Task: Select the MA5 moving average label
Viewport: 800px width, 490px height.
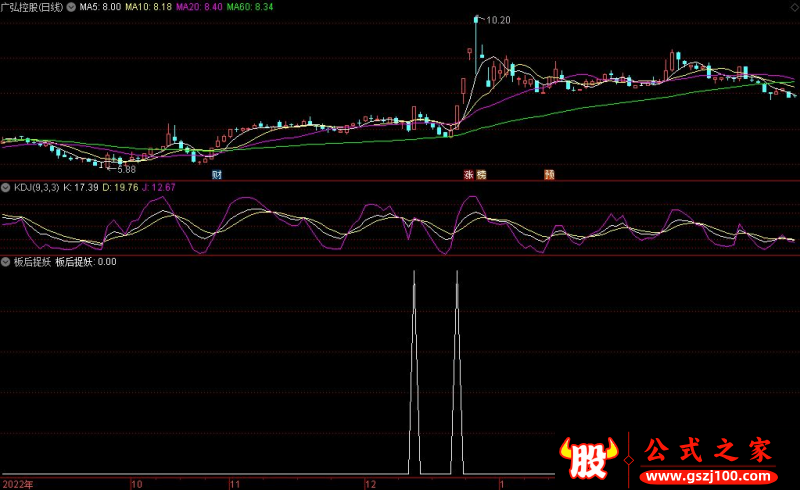Action: (100, 6)
